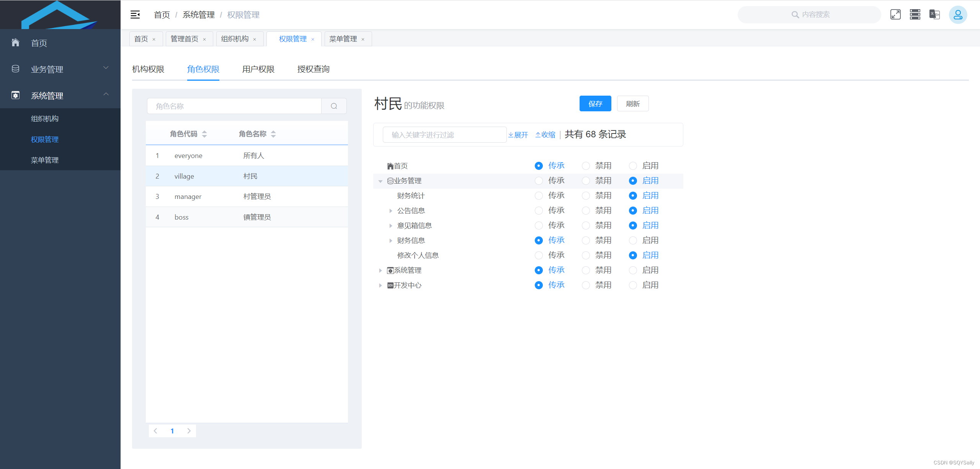Click the 首页 home icon in sidebar
The width and height of the screenshot is (980, 469).
(15, 42)
